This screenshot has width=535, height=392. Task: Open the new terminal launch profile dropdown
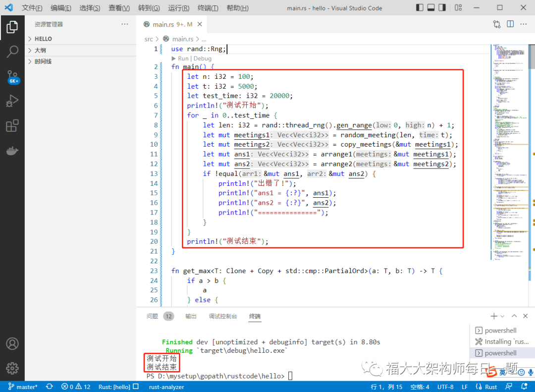[x=502, y=317]
